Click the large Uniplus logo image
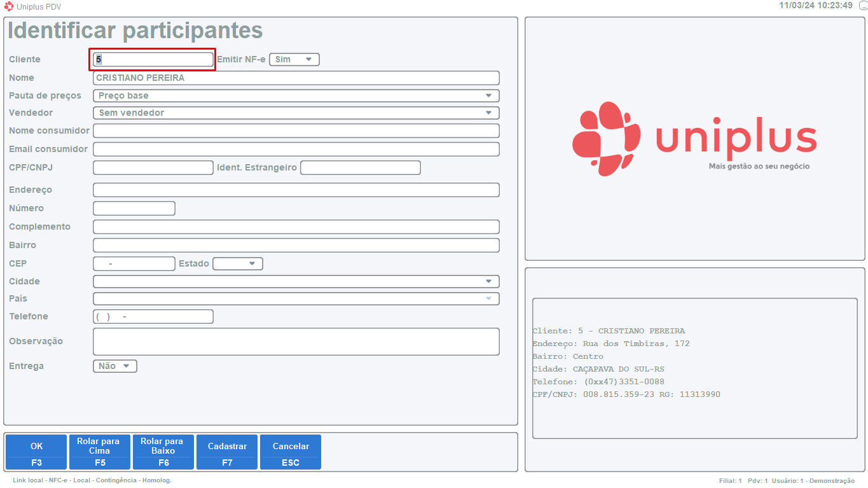The height and width of the screenshot is (488, 868). click(694, 139)
